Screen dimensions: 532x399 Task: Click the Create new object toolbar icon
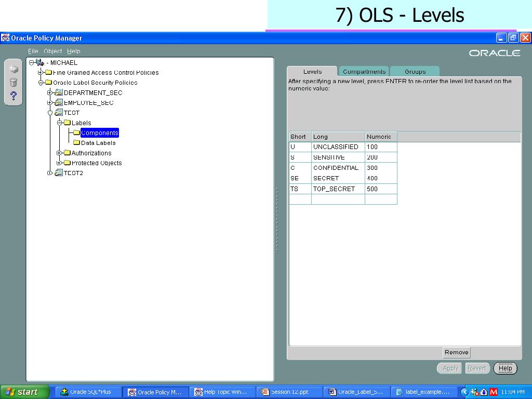pyautogui.click(x=13, y=69)
